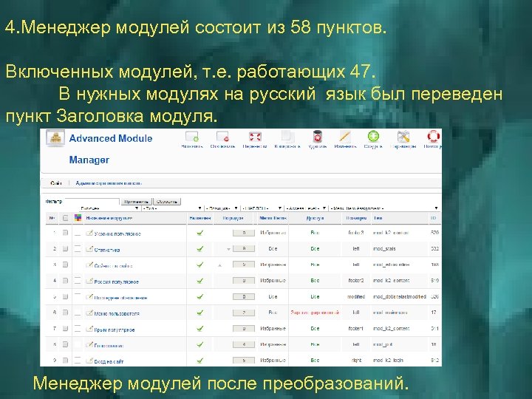Open the Сайт menu item

pos(56,183)
